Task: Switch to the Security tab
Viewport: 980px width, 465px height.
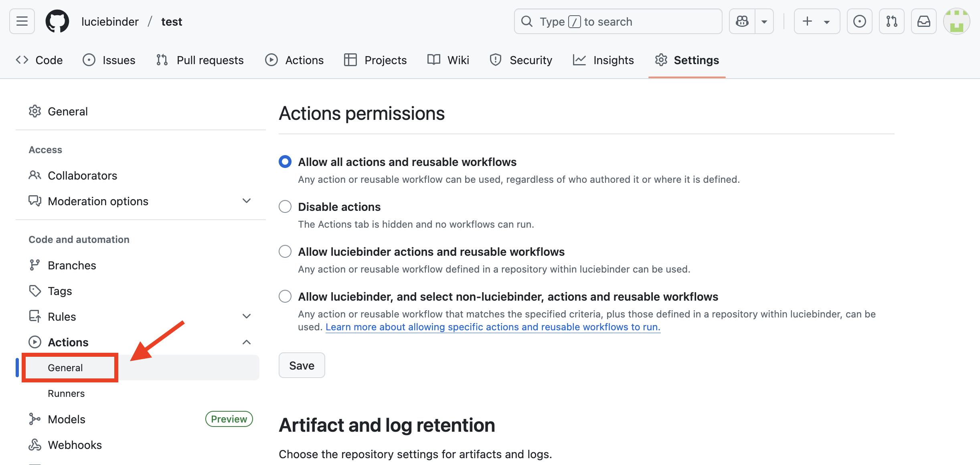Action: (x=521, y=60)
